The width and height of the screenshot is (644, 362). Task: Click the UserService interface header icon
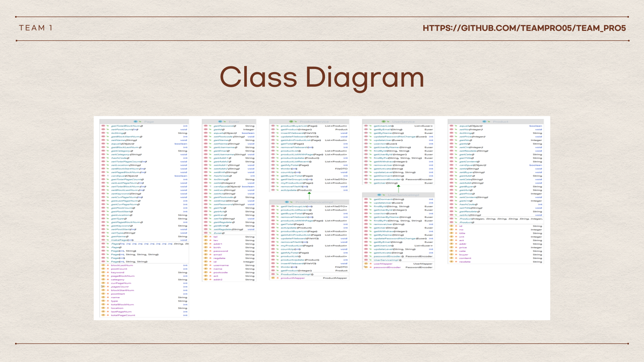click(x=383, y=122)
